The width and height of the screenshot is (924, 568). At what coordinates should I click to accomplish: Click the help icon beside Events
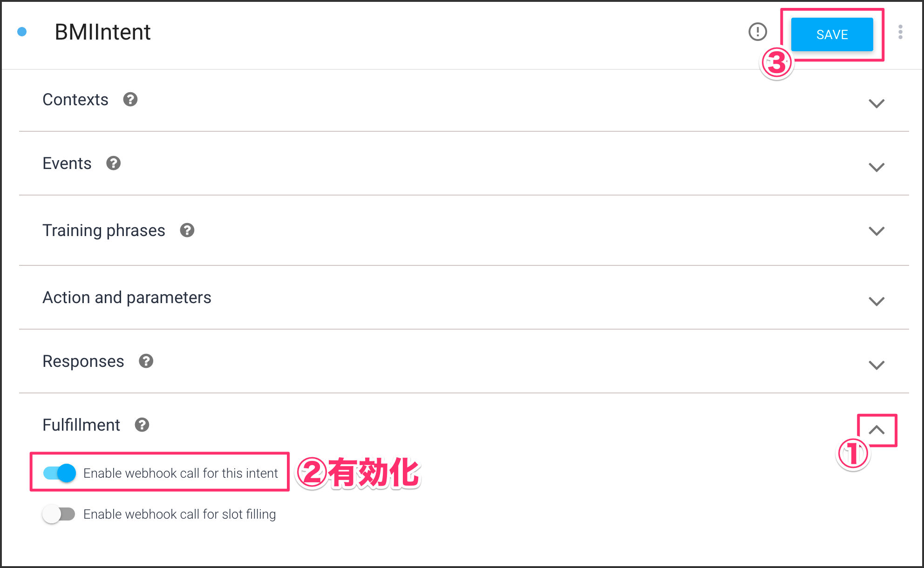pos(113,163)
